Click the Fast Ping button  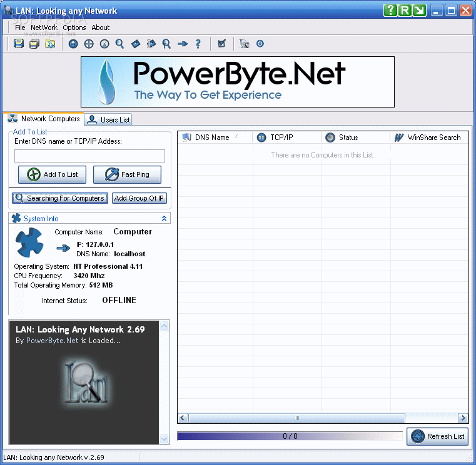click(x=127, y=174)
